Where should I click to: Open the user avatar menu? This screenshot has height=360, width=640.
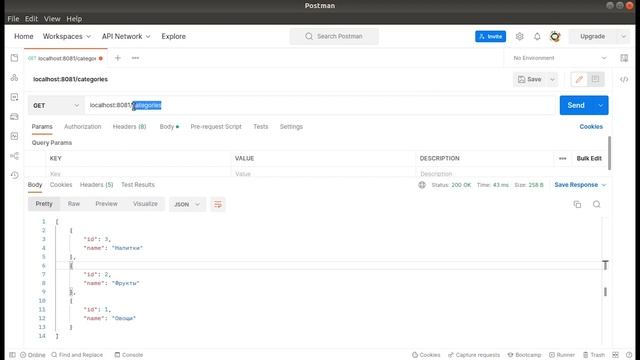tap(555, 36)
